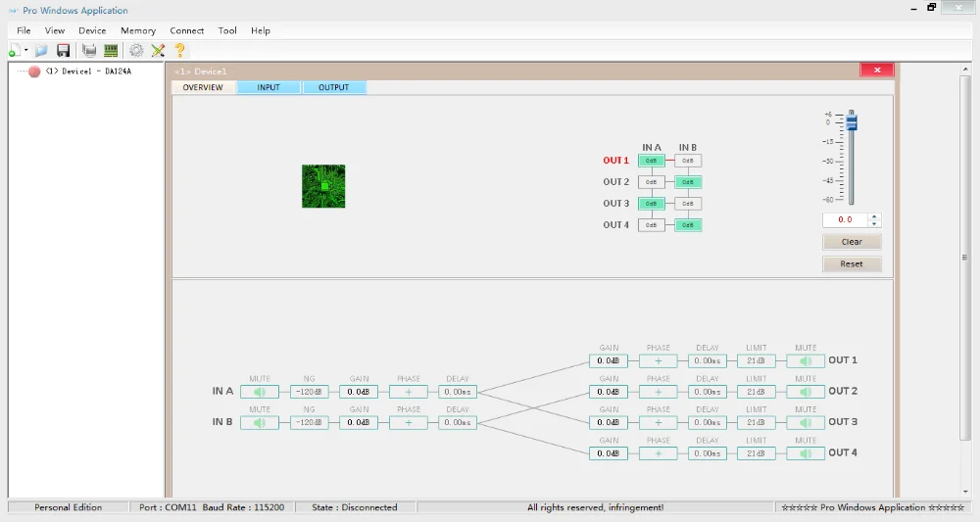Click the Open folder toolbar icon
The width and height of the screenshot is (980, 522).
(41, 51)
